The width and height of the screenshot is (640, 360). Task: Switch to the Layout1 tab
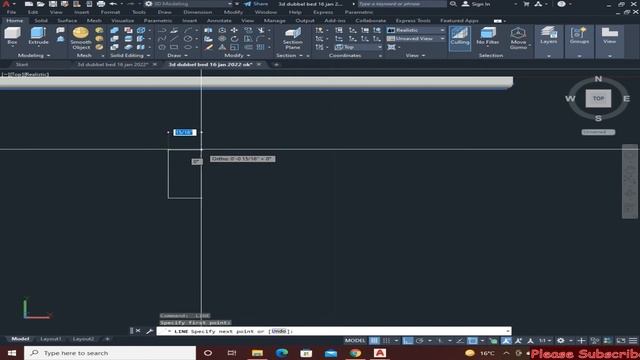50,339
